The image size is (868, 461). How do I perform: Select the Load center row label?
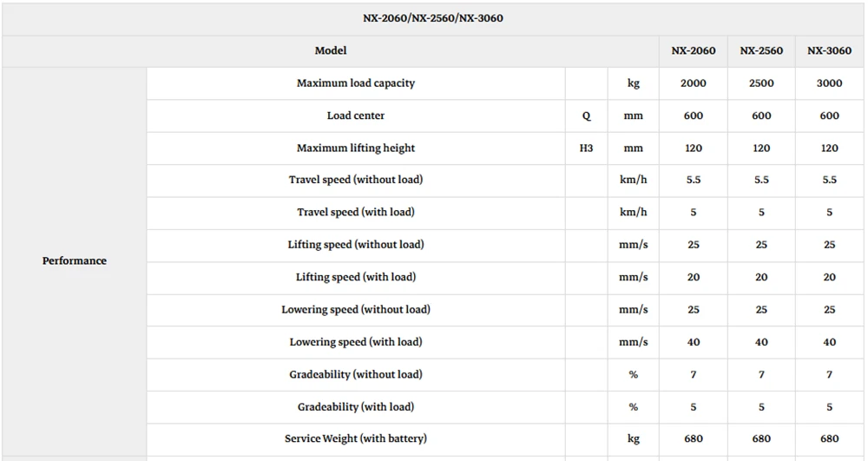tap(355, 115)
